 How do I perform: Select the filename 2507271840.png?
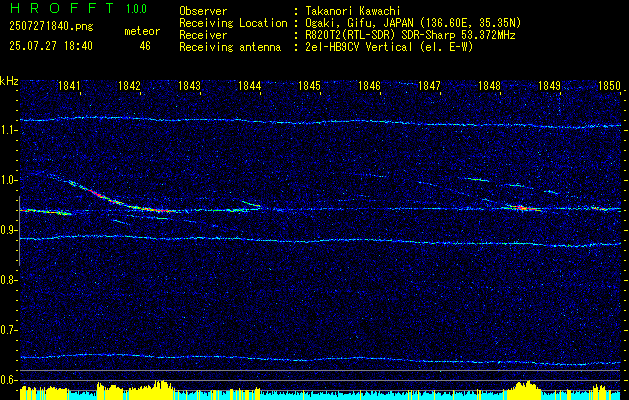51,26
